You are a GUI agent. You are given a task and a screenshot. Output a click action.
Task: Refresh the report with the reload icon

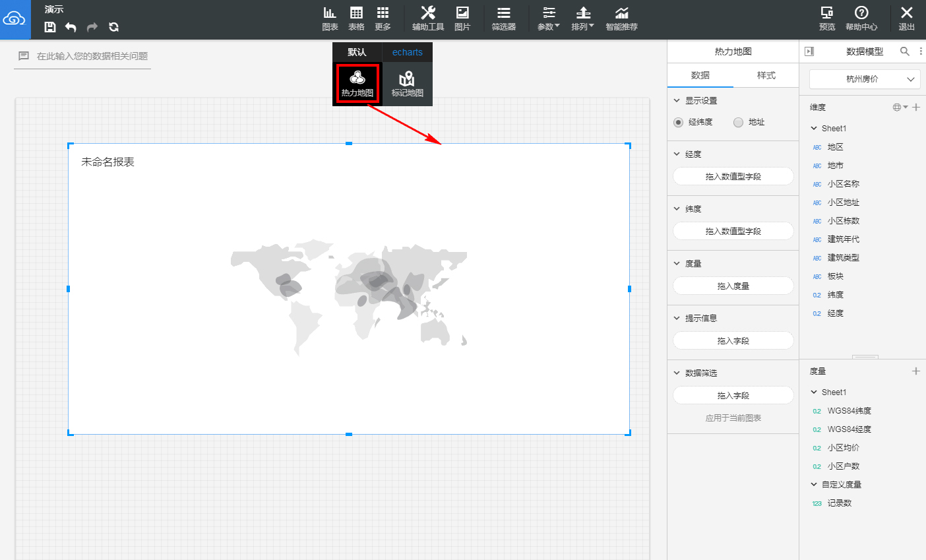[113, 27]
